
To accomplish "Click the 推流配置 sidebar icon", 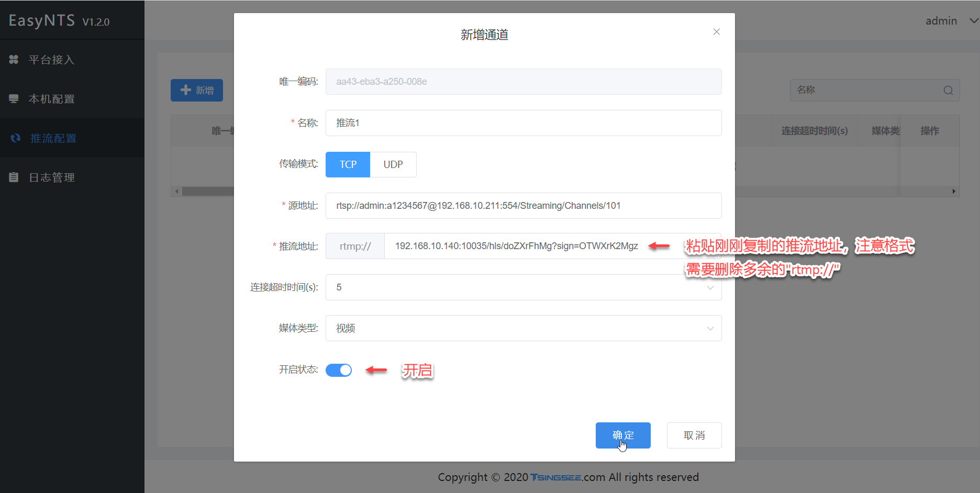I will tap(15, 138).
